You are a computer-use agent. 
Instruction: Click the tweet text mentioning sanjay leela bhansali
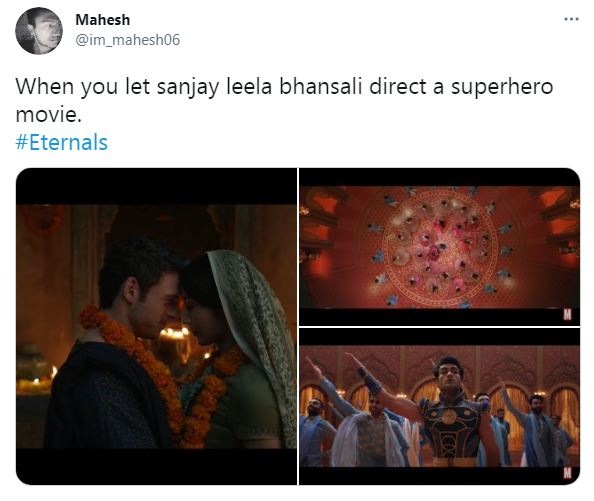click(284, 100)
